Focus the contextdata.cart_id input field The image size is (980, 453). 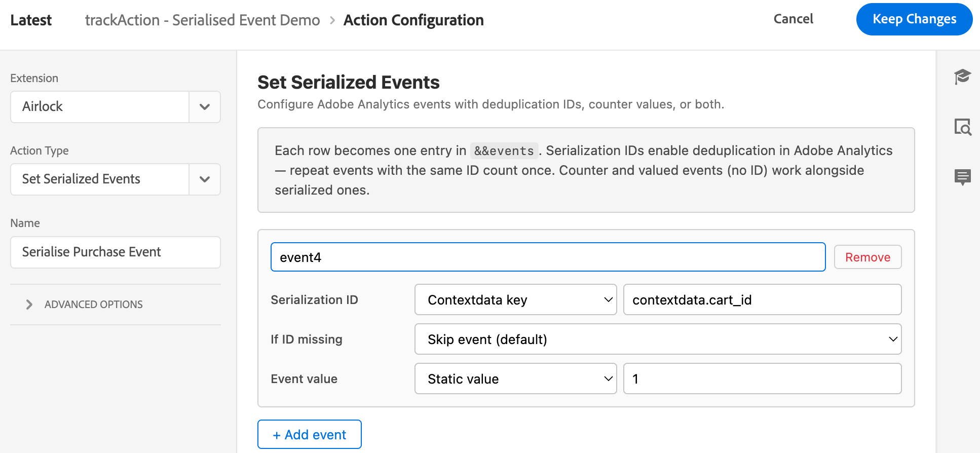click(x=762, y=300)
